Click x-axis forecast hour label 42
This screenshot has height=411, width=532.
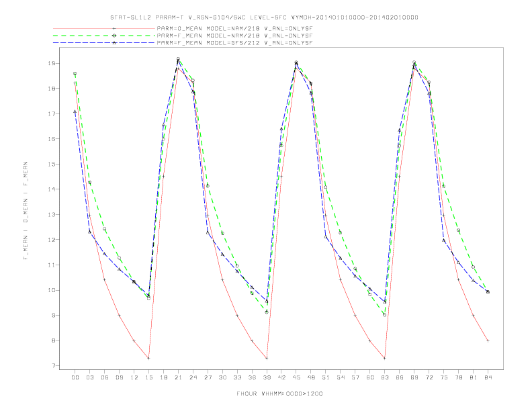[x=281, y=377]
